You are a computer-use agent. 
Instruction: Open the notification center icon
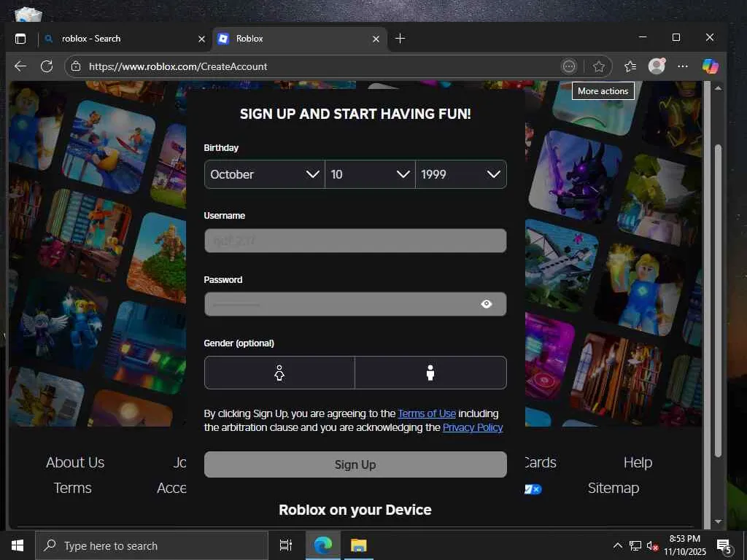724,546
